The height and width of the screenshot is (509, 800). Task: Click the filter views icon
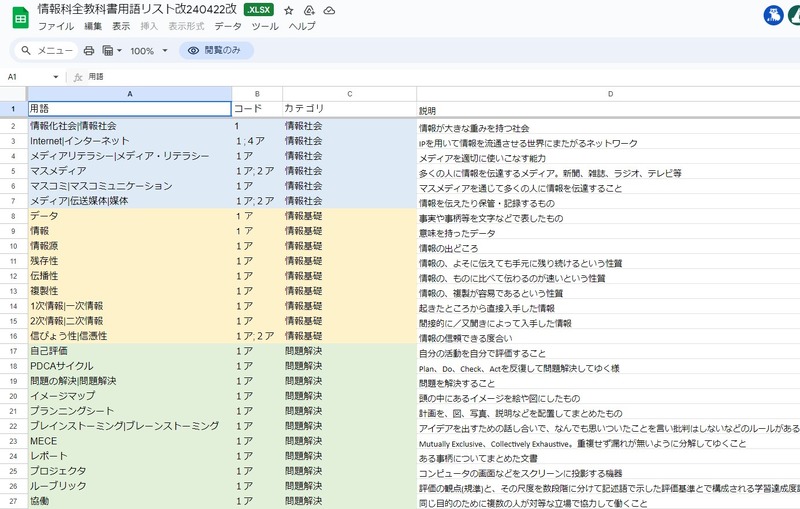pos(108,50)
